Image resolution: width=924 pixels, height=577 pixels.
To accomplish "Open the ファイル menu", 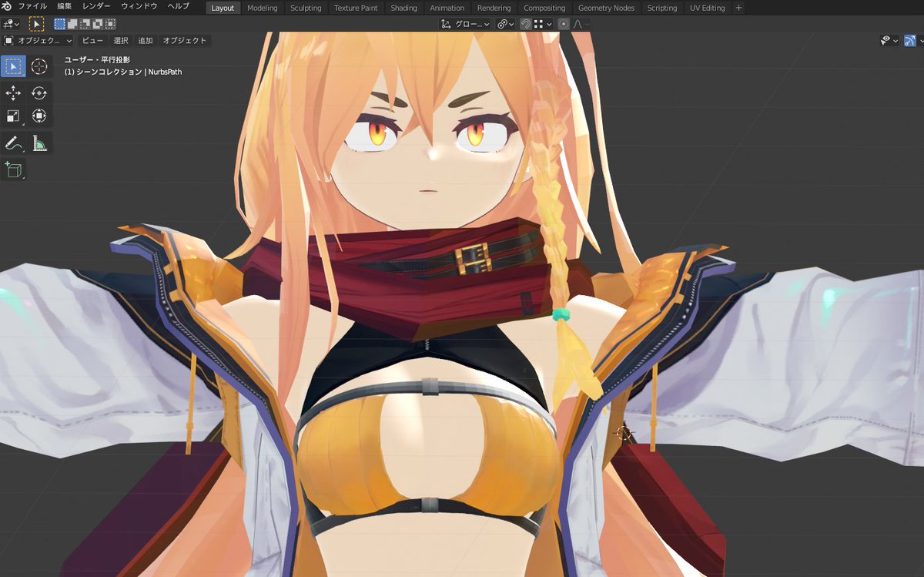I will tap(32, 7).
